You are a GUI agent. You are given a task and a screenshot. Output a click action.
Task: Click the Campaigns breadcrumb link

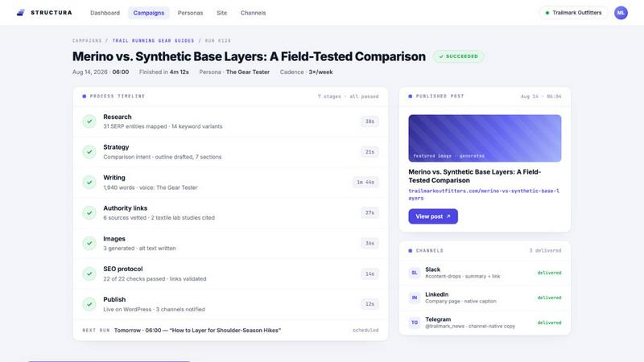click(87, 41)
